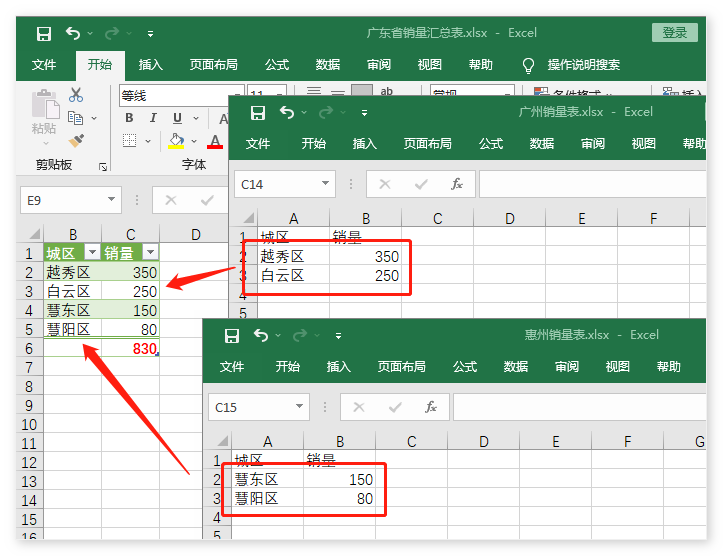
Task: Click Enter checkmark in 惠州销量表 formula bar
Action: point(395,408)
